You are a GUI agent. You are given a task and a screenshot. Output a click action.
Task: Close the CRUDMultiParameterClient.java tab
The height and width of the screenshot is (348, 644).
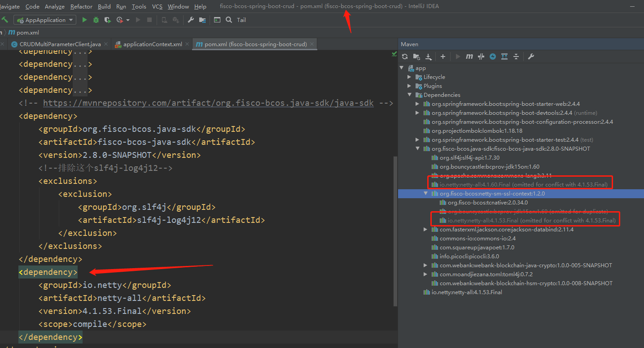click(106, 44)
